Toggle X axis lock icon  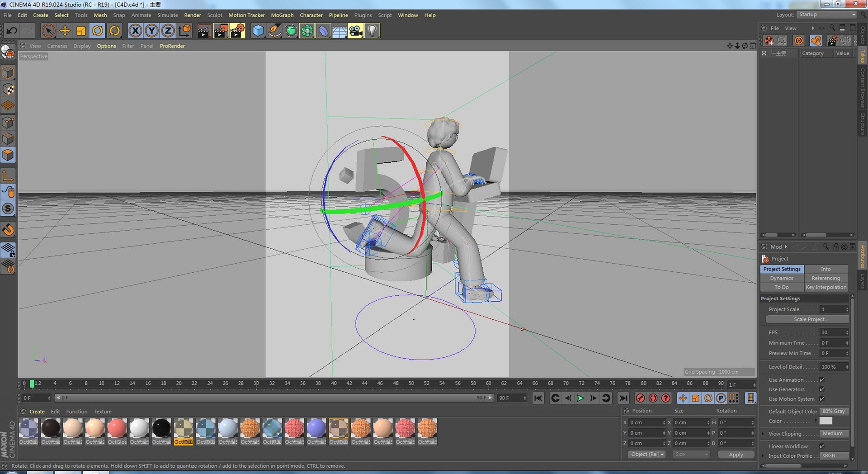click(135, 31)
